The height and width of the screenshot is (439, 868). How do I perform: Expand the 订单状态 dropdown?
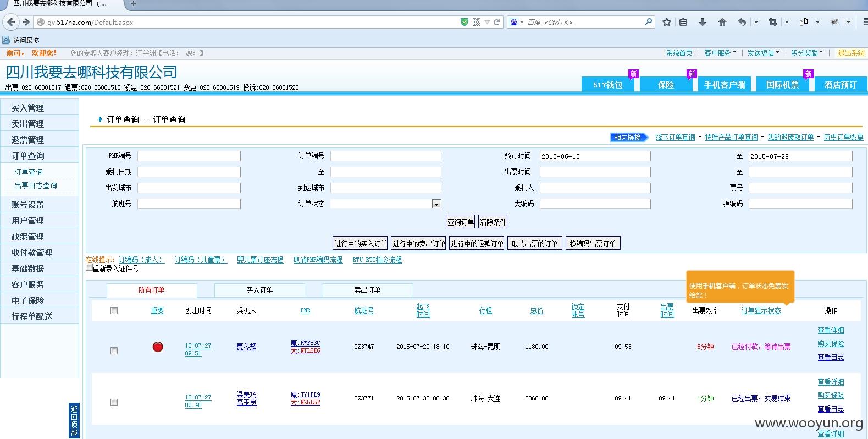tap(436, 204)
